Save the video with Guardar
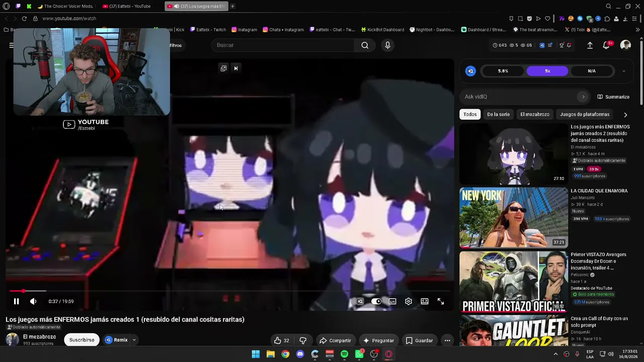 [x=419, y=340]
